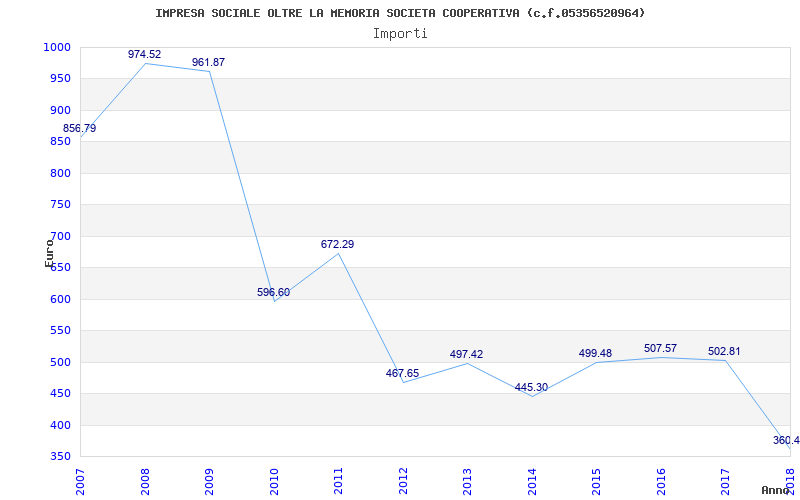
Task: Click y-axis value 350
Action: pos(60,457)
